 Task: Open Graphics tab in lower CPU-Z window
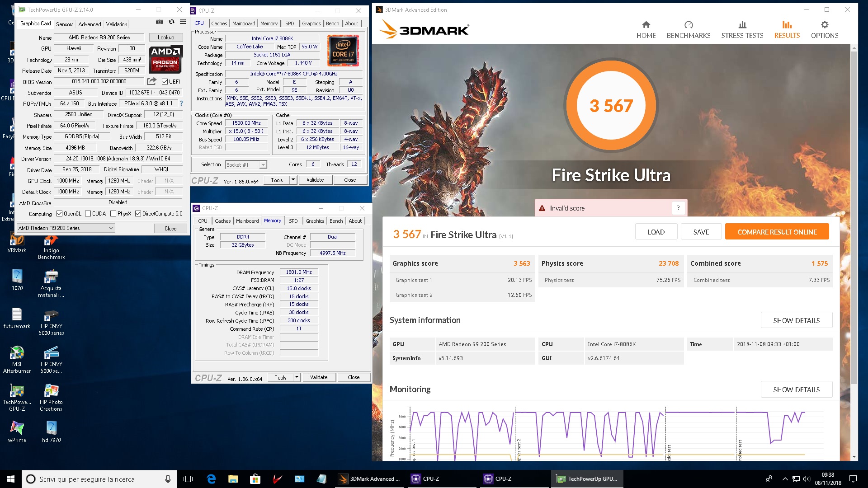[x=315, y=221]
